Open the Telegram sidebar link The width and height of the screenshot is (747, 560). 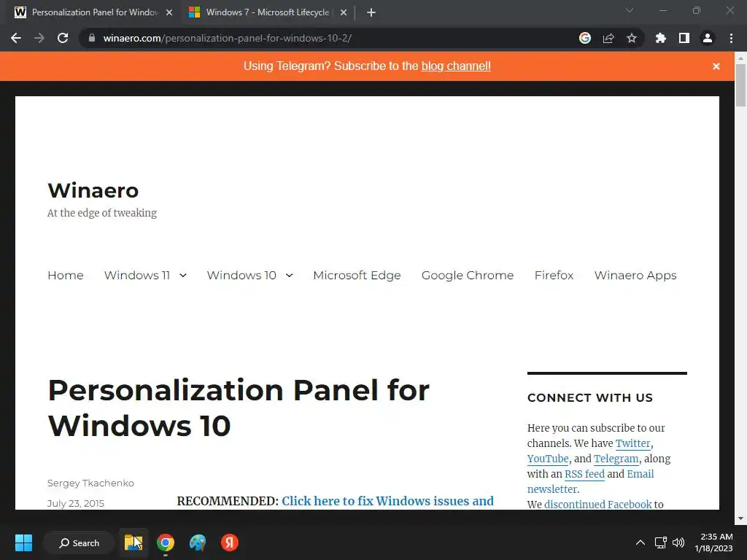tap(616, 459)
